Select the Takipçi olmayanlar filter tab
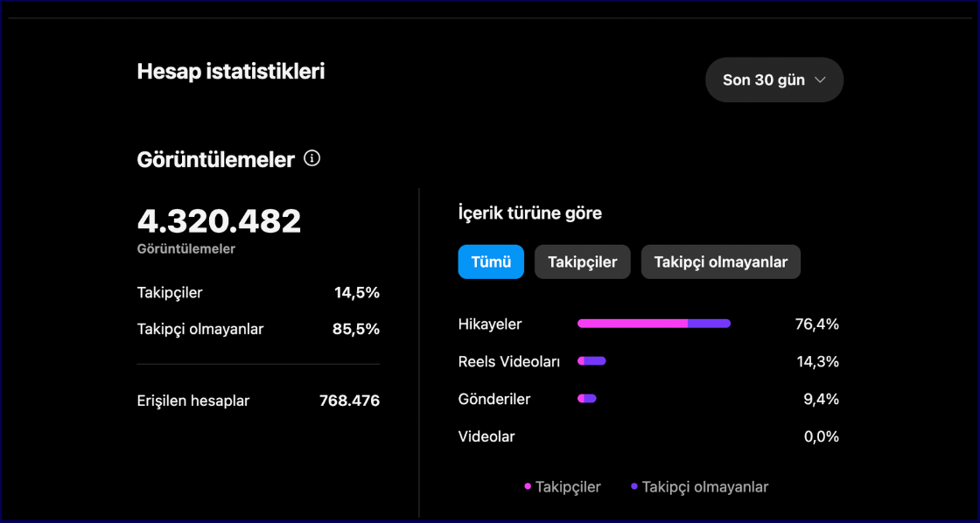980x523 pixels. coord(721,261)
